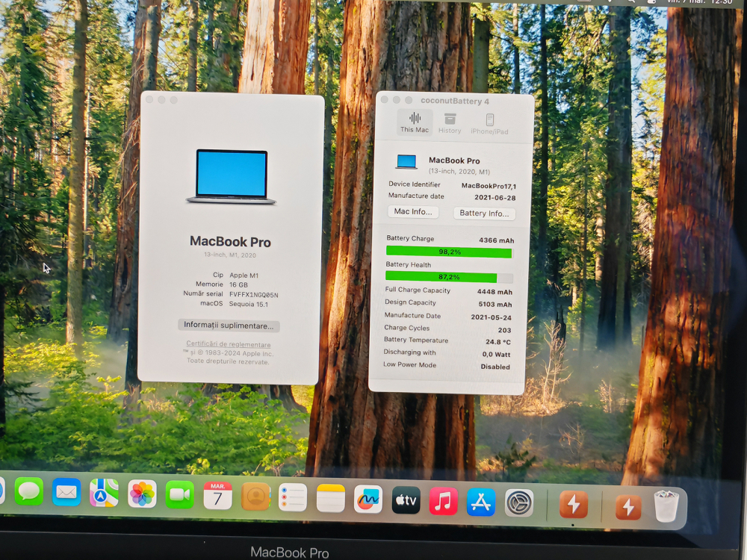
Task: Close the About This Mac window
Action: 149,99
